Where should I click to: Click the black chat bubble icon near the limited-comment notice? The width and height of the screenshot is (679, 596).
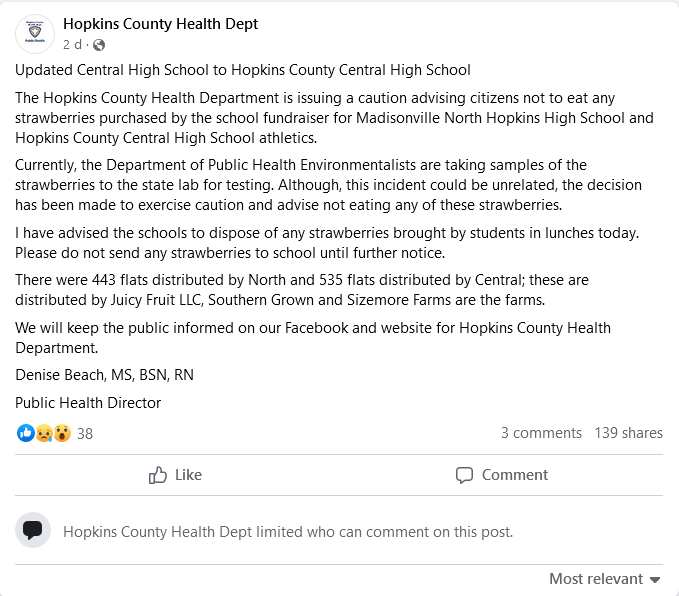pos(33,530)
